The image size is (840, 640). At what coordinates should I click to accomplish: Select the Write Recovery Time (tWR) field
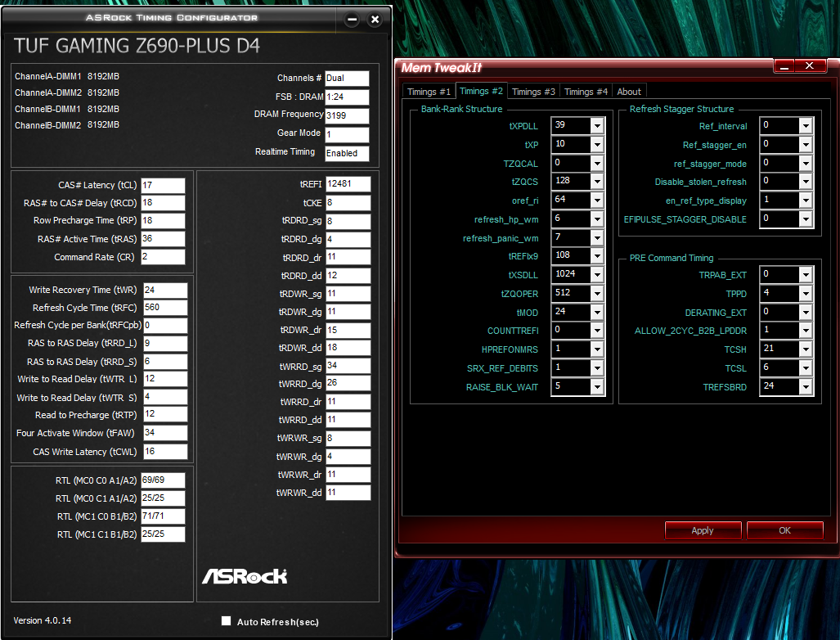coord(165,290)
